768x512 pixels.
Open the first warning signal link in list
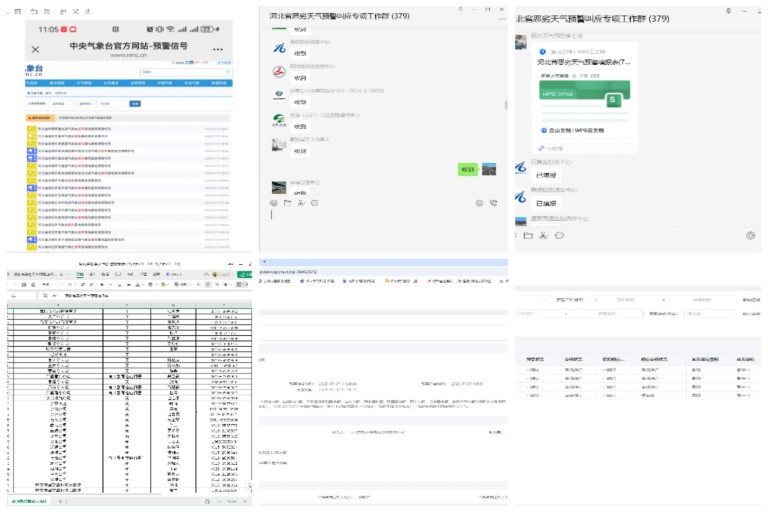coord(76,129)
